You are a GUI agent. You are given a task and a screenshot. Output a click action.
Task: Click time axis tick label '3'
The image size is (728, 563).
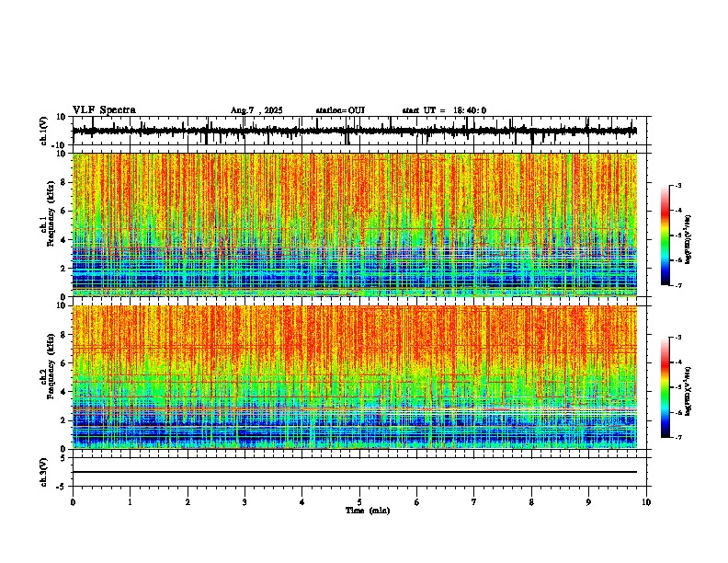click(x=245, y=502)
